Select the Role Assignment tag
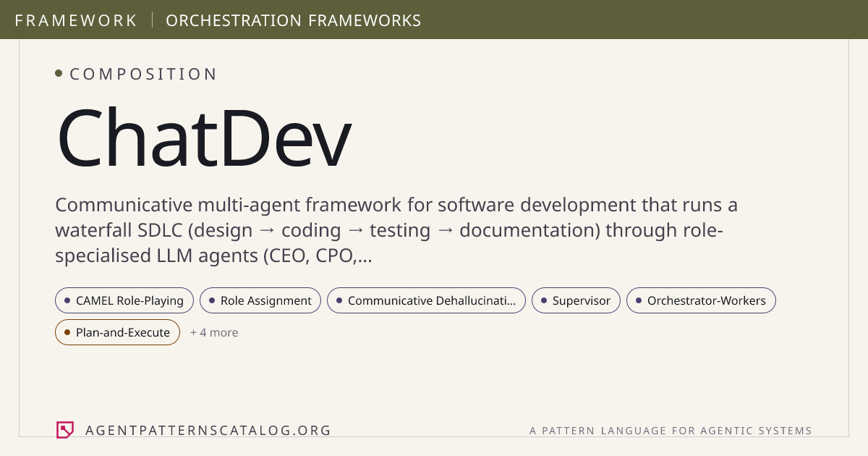The height and width of the screenshot is (456, 868). coord(260,300)
